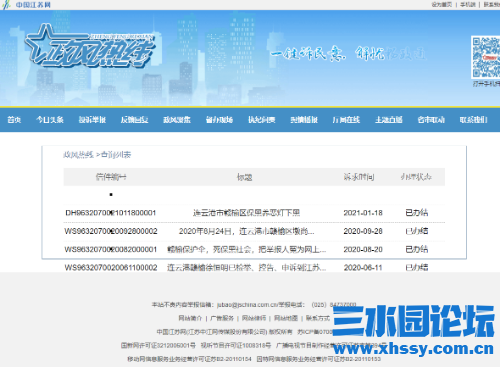Open the 网站律师 footer link

click(x=254, y=318)
